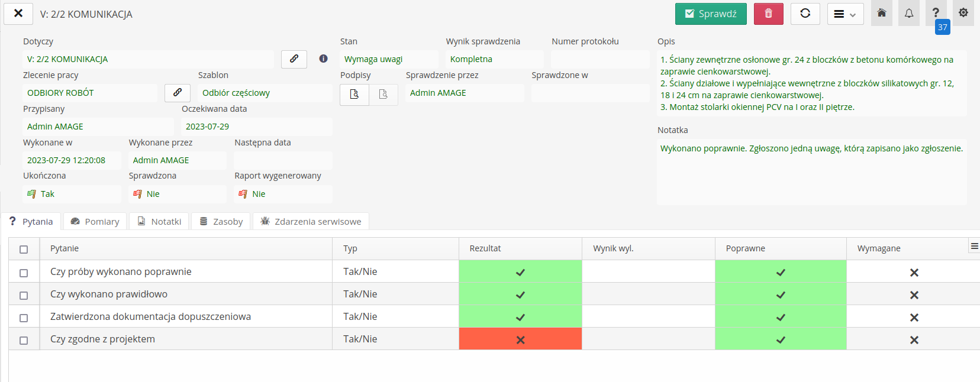Tick checkbox for 'Czy próby wykonano poprawnie'
Screen dimensions: 980x382
point(24,273)
